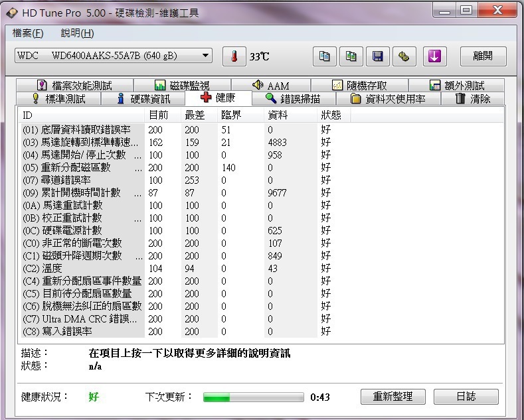Click the 狀態 column header
Screen dimensions: 524x420
(x=333, y=115)
